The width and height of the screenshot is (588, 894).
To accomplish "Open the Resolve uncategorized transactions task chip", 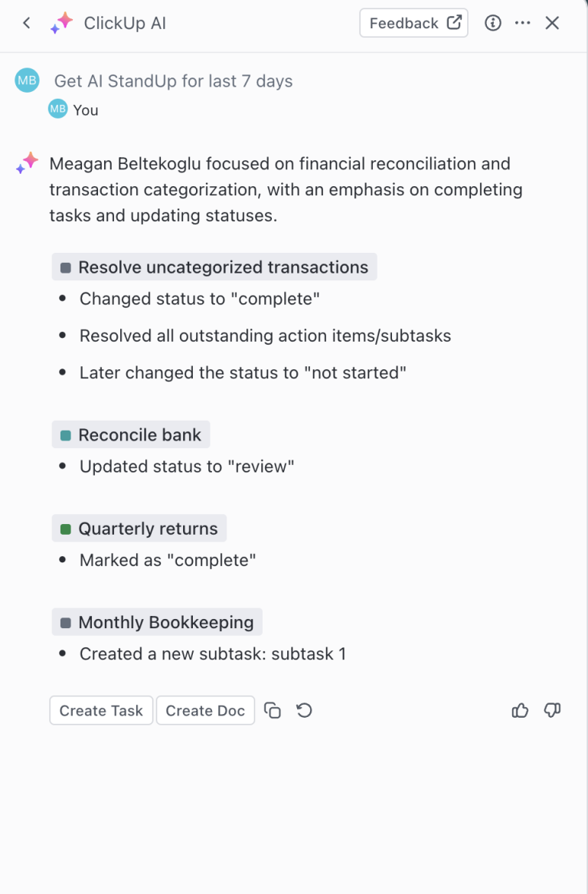I will click(214, 267).
